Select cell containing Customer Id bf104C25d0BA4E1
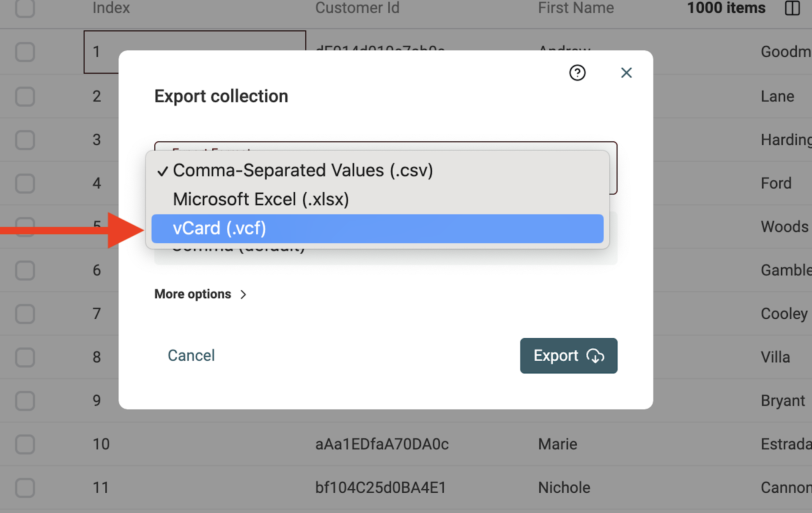The image size is (812, 513). [x=381, y=487]
